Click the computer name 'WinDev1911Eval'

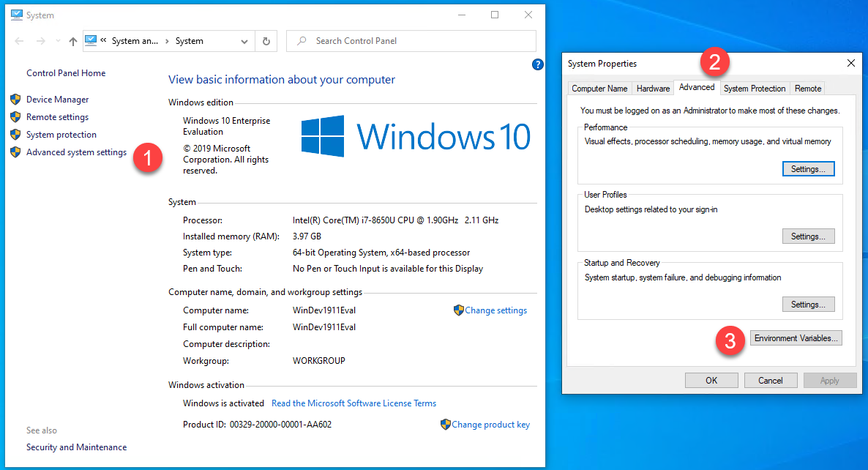pos(323,310)
